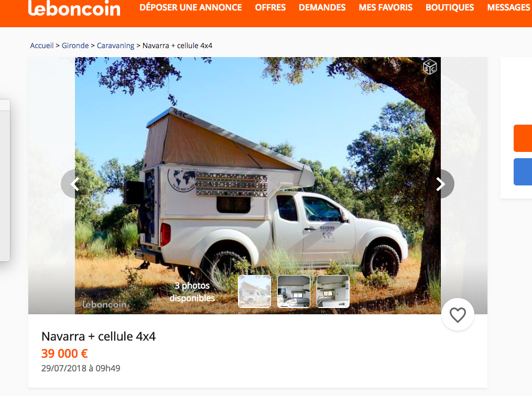Open Messages in the top navigation
The image size is (532, 396).
click(508, 7)
